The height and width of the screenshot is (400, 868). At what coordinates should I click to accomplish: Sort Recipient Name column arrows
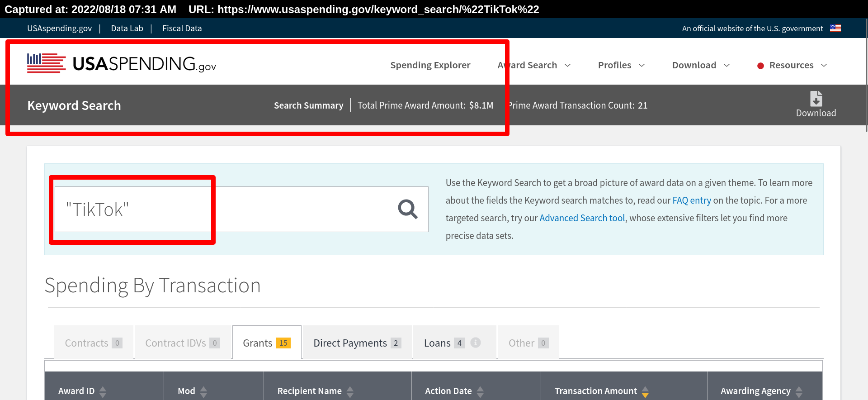pyautogui.click(x=350, y=391)
